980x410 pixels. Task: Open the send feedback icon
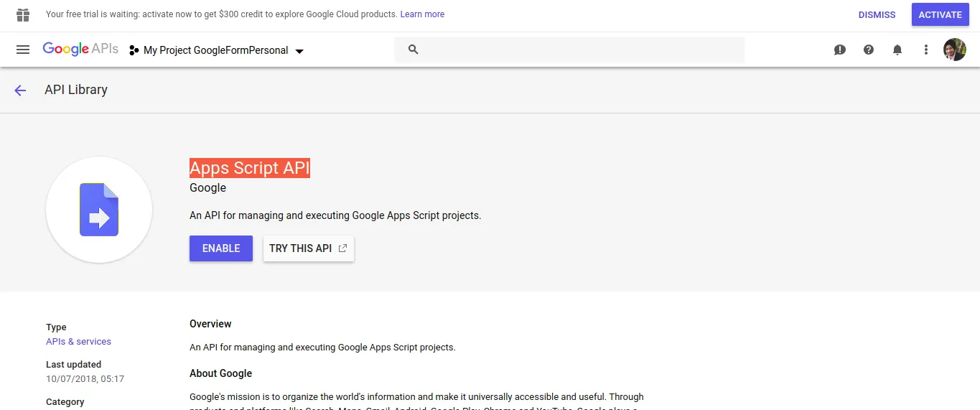tap(840, 50)
